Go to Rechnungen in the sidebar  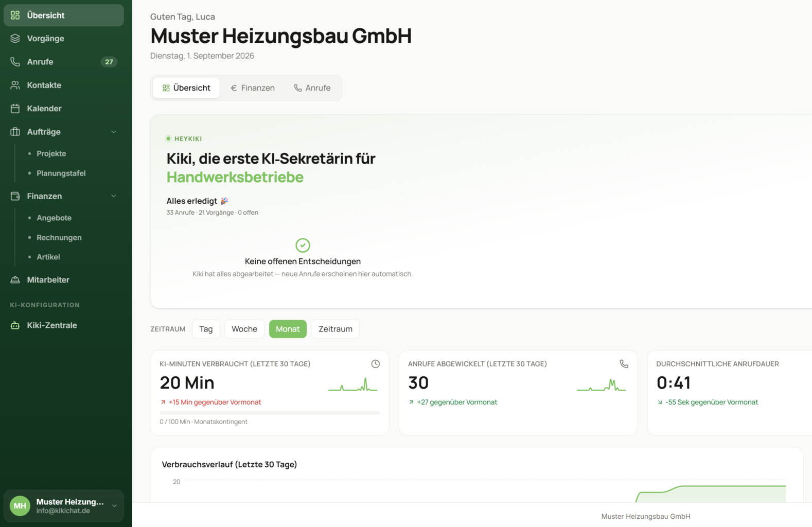[x=59, y=237]
